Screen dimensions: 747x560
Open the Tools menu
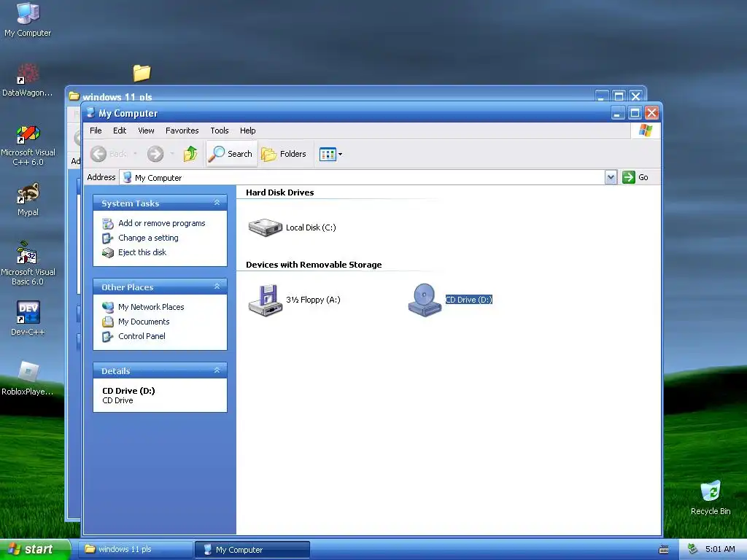pyautogui.click(x=220, y=131)
